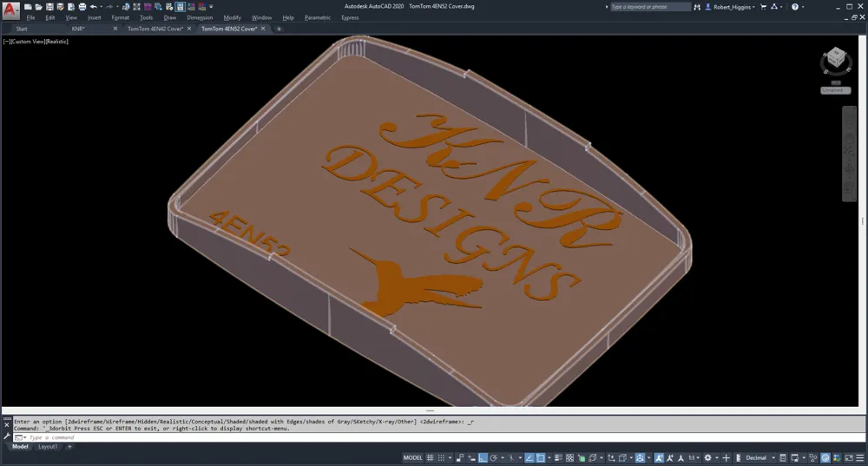
Task: Add a new layout with plus button
Action: tap(69, 447)
